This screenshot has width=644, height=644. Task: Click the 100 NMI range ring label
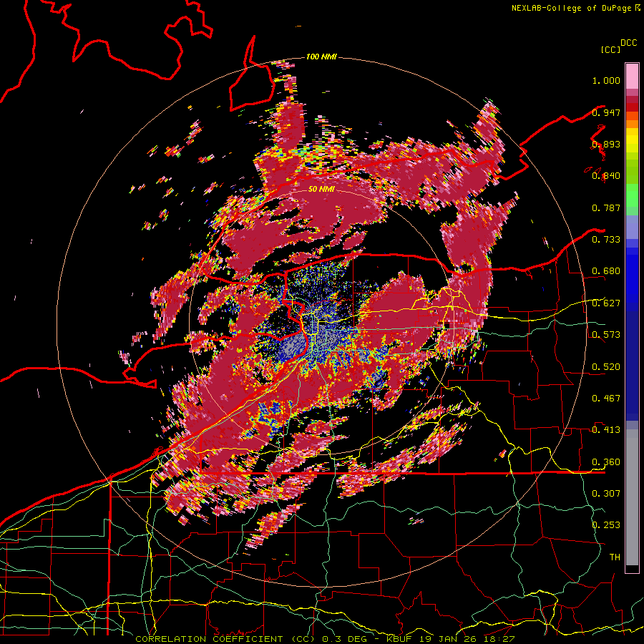pyautogui.click(x=321, y=57)
